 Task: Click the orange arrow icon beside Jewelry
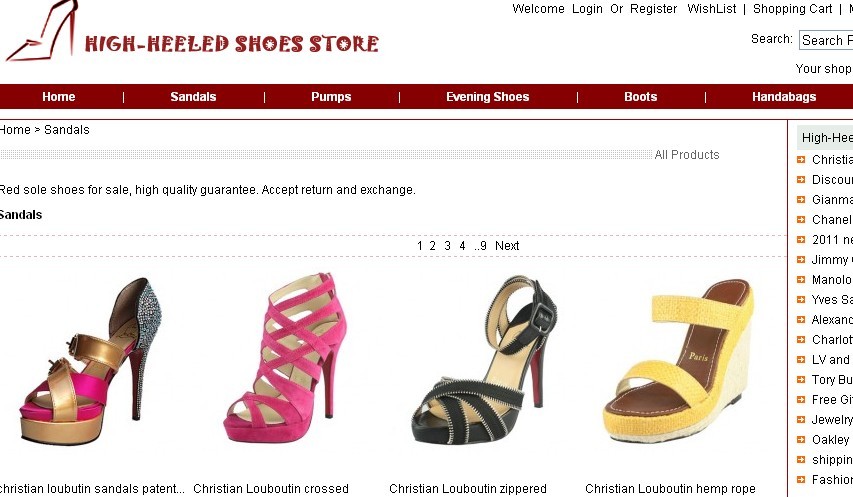(x=801, y=420)
